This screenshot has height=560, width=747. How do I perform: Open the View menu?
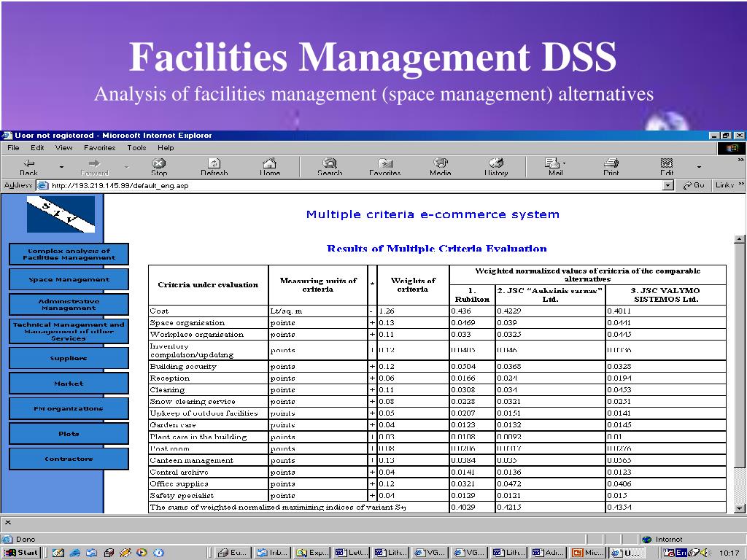coord(64,147)
